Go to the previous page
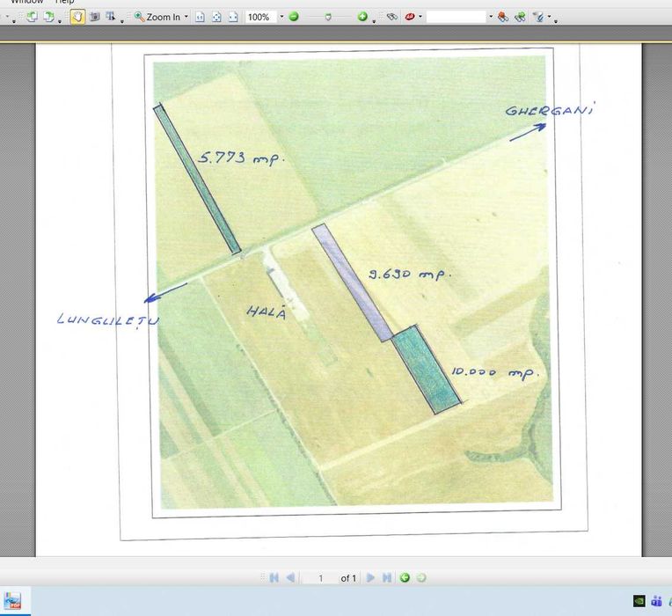Screen dimensions: 672x616 tap(290, 578)
